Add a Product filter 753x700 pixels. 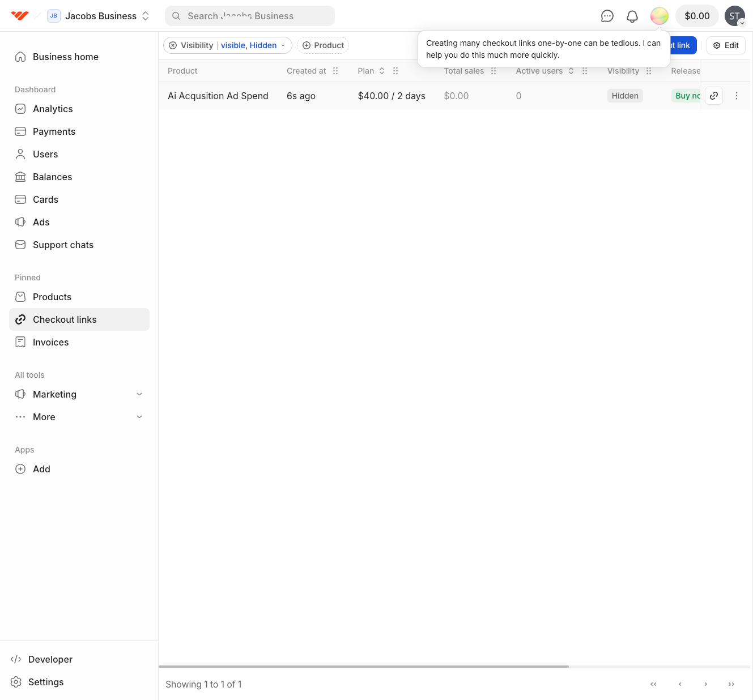pos(323,45)
